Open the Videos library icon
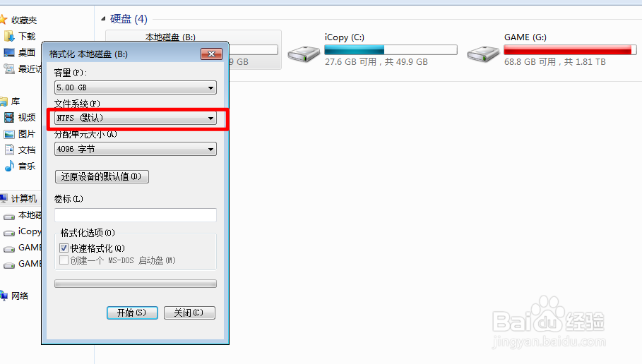The height and width of the screenshot is (364, 642). 9,117
